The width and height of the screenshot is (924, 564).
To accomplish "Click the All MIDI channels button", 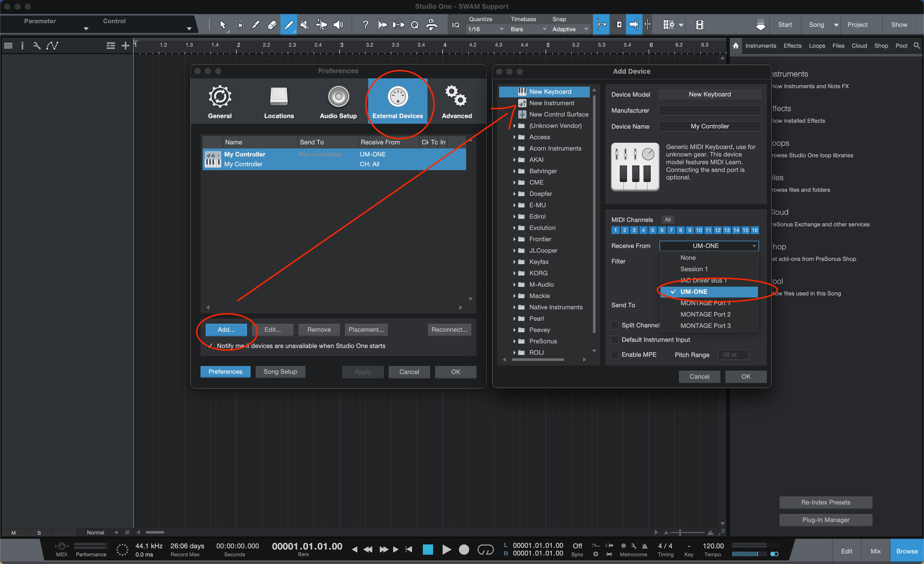I will (x=667, y=219).
